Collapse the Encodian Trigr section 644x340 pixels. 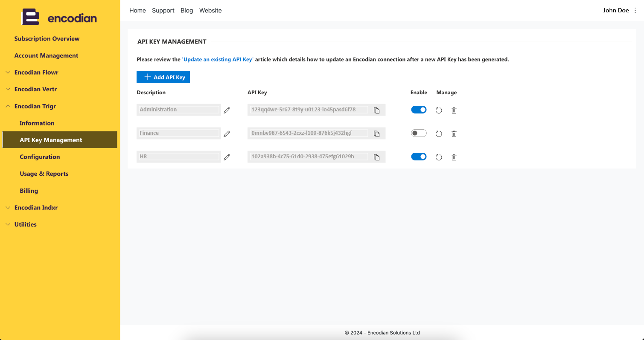(x=35, y=106)
